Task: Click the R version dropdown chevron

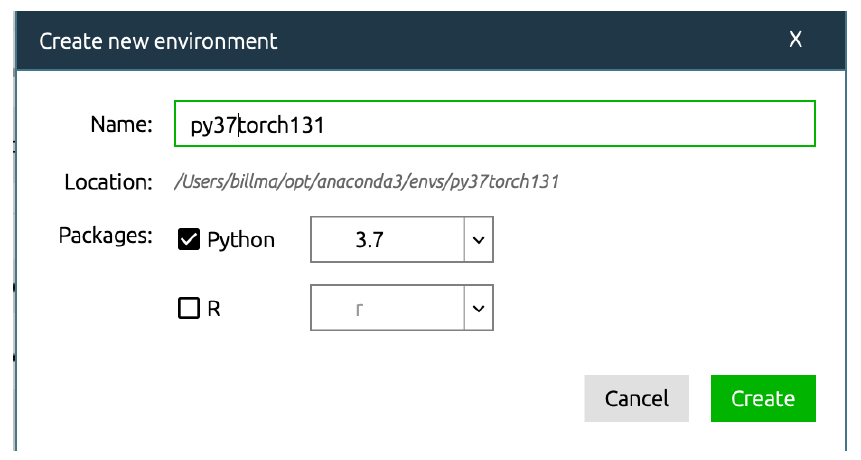Action: 478,309
